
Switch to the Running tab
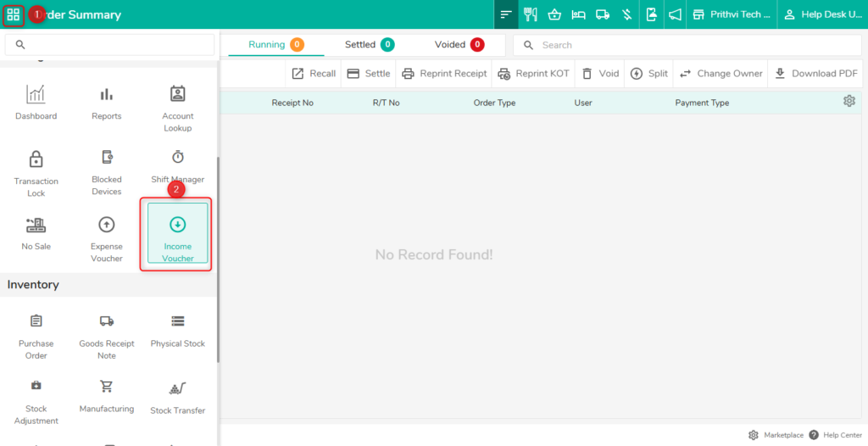(276, 45)
